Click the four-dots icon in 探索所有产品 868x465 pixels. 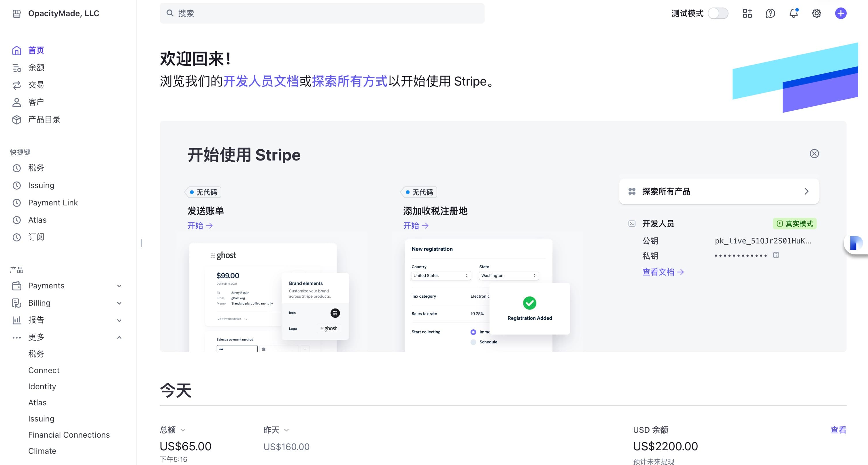tap(632, 191)
